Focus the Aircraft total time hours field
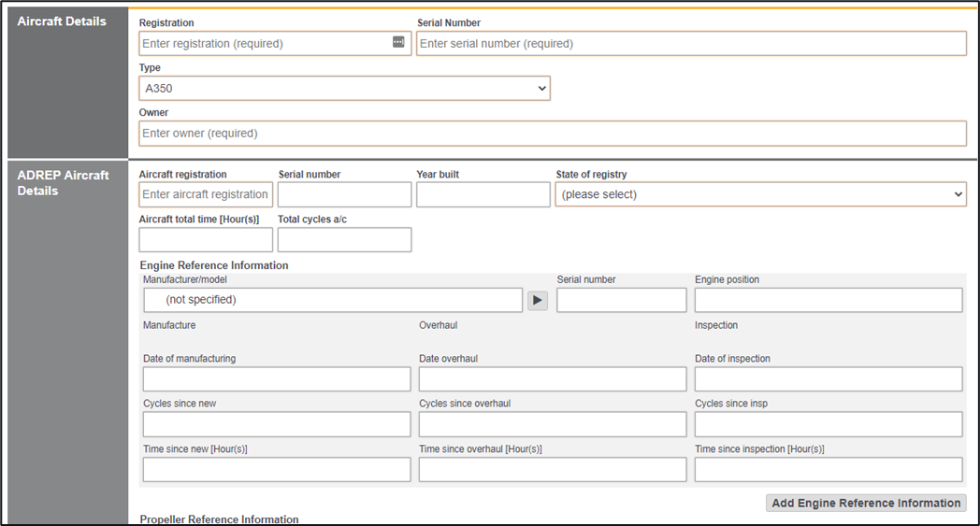Image resolution: width=980 pixels, height=526 pixels. pyautogui.click(x=206, y=240)
